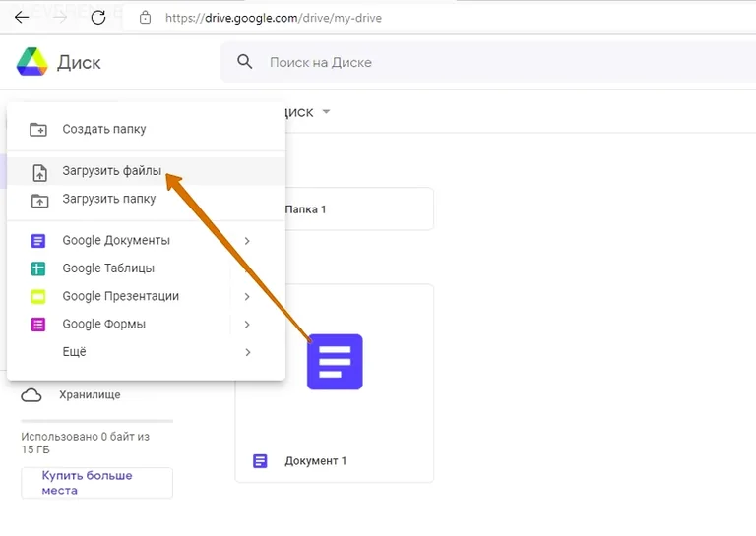Focus the Поиск на Диске search field
Image resolution: width=756 pixels, height=536 pixels.
pyautogui.click(x=488, y=62)
